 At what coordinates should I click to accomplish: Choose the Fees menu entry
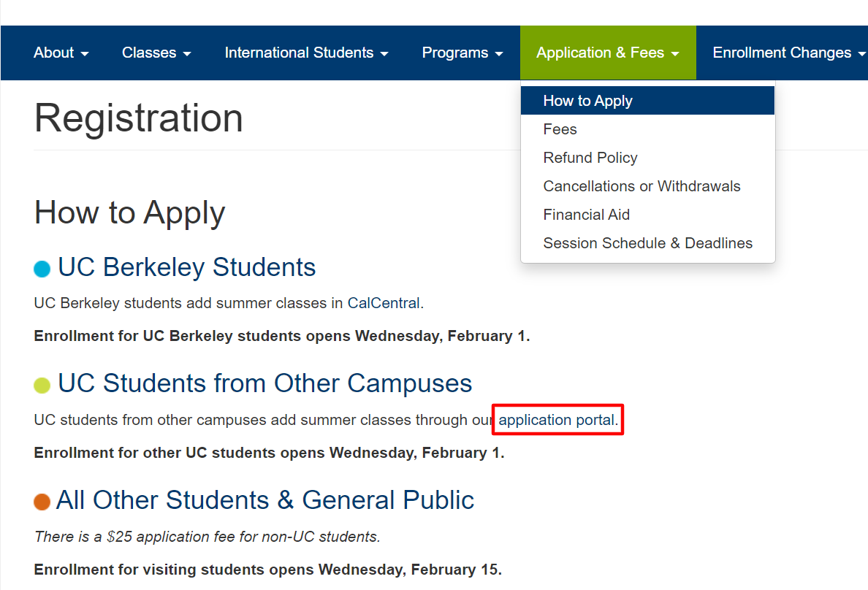click(560, 129)
